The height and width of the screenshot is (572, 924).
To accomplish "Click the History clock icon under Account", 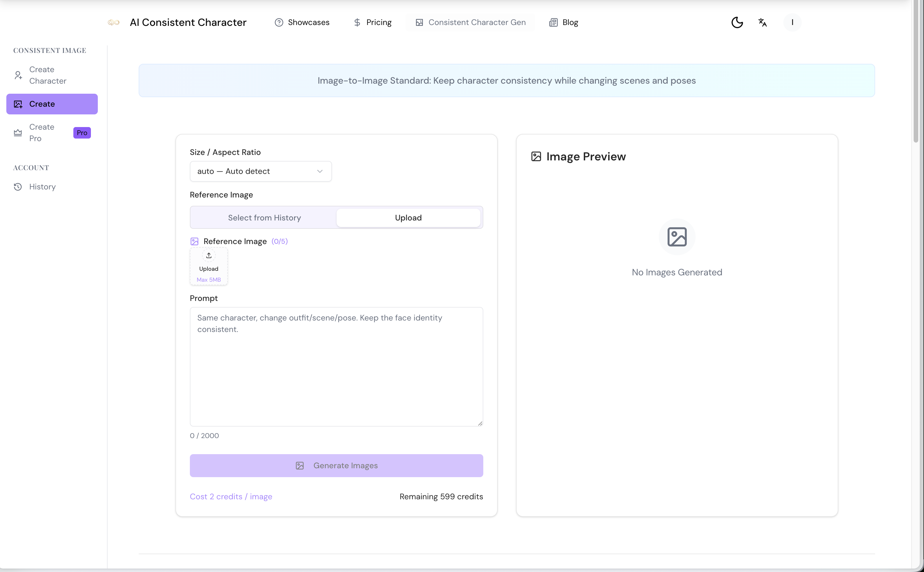I will coord(18,187).
